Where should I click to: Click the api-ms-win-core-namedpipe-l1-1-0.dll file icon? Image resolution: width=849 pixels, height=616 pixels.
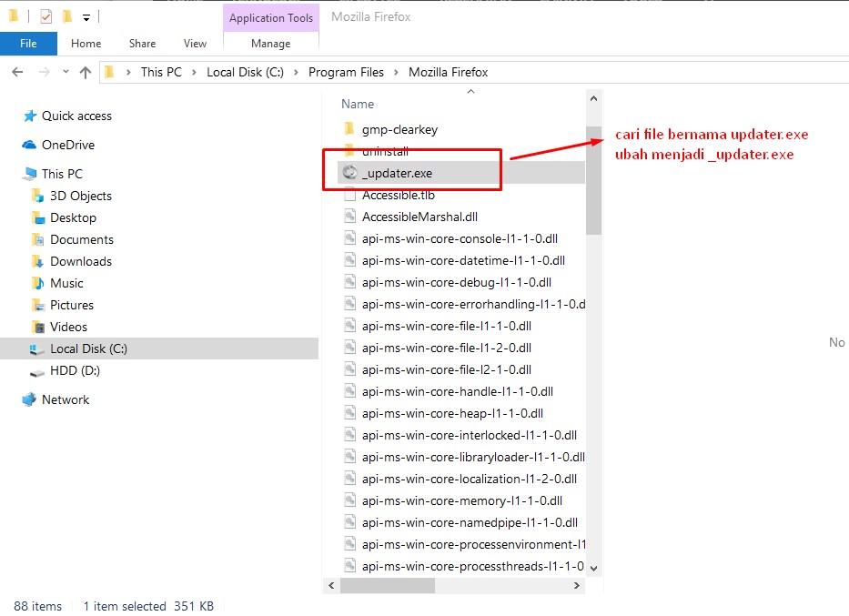click(x=349, y=522)
